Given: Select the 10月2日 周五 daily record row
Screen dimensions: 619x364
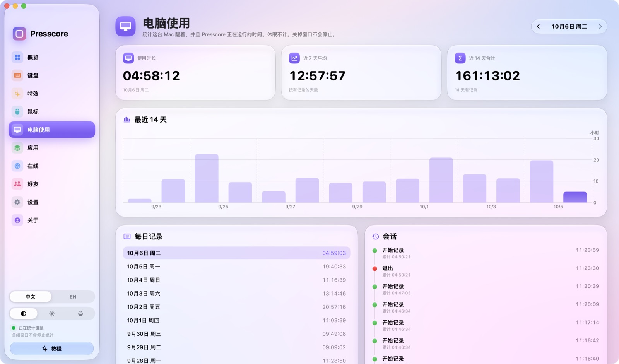Looking at the screenshot, I should tap(236, 307).
